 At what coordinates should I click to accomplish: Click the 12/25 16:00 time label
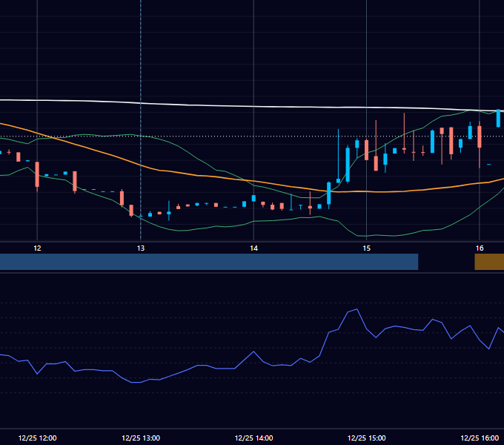click(x=480, y=438)
